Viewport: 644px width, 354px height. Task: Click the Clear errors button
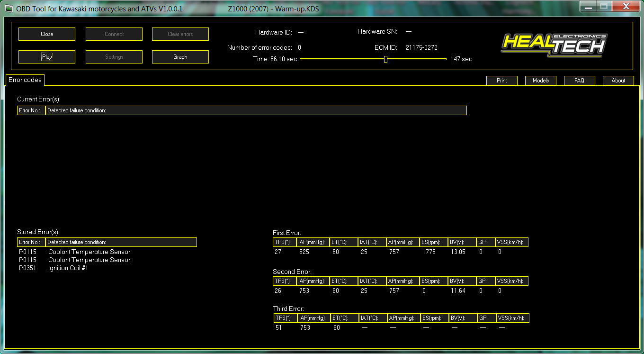click(180, 34)
